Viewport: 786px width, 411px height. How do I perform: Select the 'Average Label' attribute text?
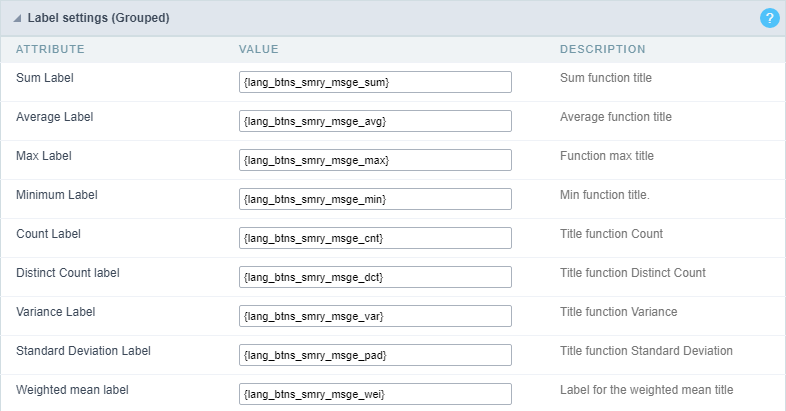click(55, 117)
